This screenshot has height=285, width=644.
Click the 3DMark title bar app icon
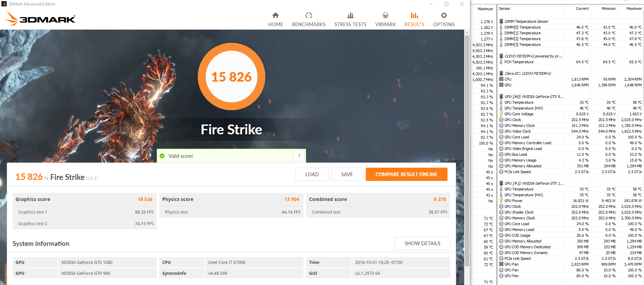click(x=4, y=4)
